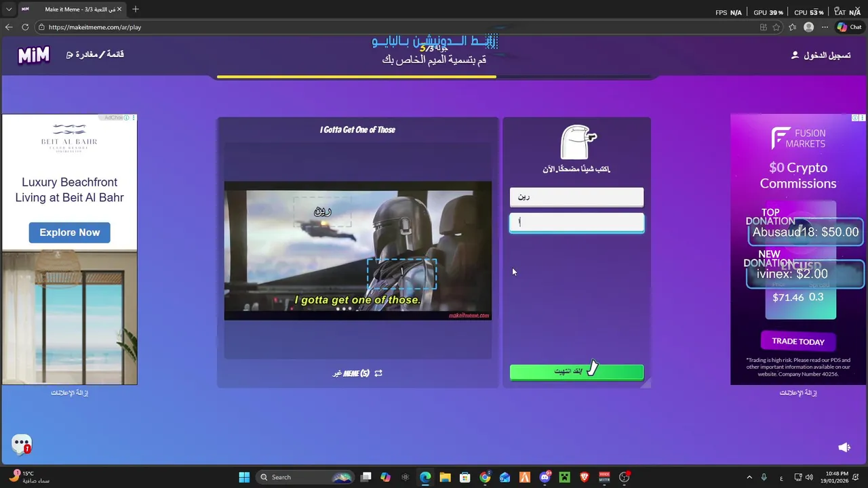The height and width of the screenshot is (488, 868).
Task: Click the dashed caption box over the helmet
Action: 401,273
